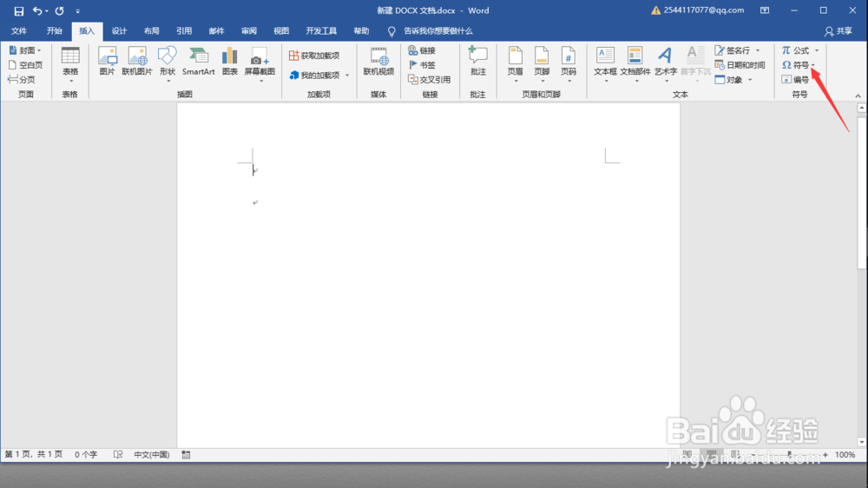The height and width of the screenshot is (488, 868).
Task: Insert a cross-reference (交叉引用)
Action: tap(429, 79)
